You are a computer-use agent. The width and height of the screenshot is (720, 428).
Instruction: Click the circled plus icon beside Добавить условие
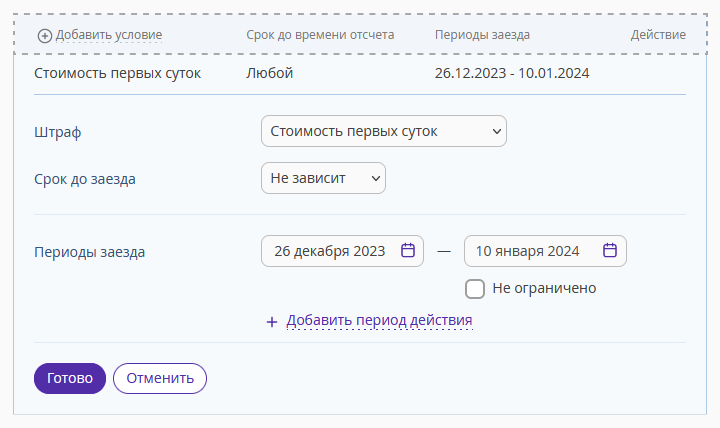(x=45, y=36)
